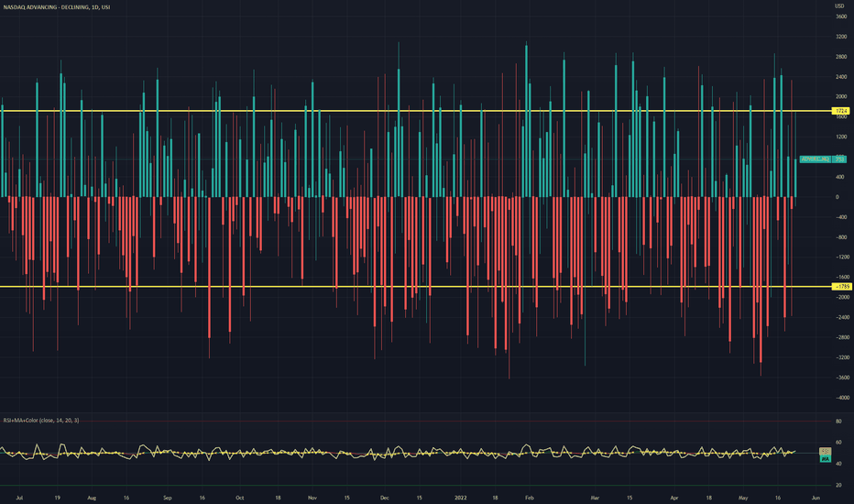The height and width of the screenshot is (504, 854).
Task: Click the Feb label on time axis
Action: tap(529, 498)
